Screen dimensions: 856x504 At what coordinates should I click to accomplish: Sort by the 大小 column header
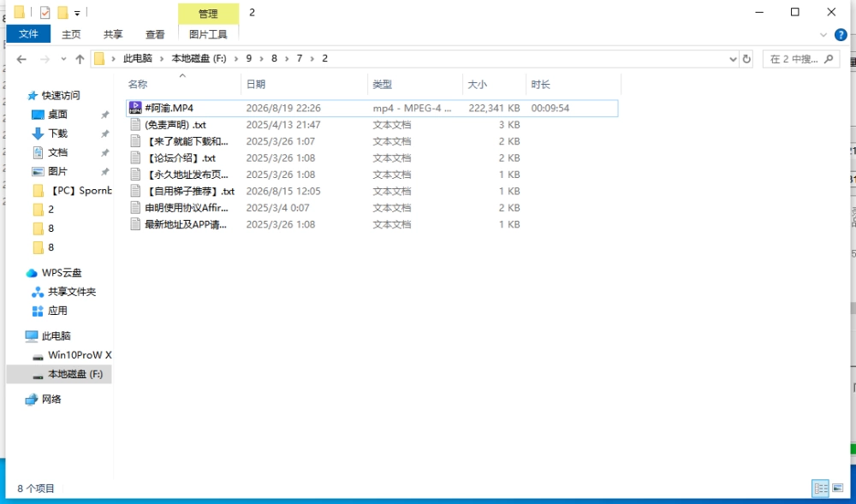click(x=494, y=85)
